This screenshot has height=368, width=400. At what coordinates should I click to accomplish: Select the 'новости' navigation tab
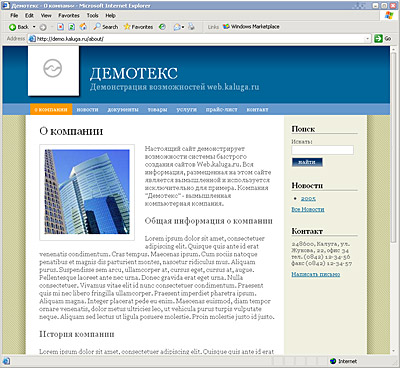[x=87, y=109]
